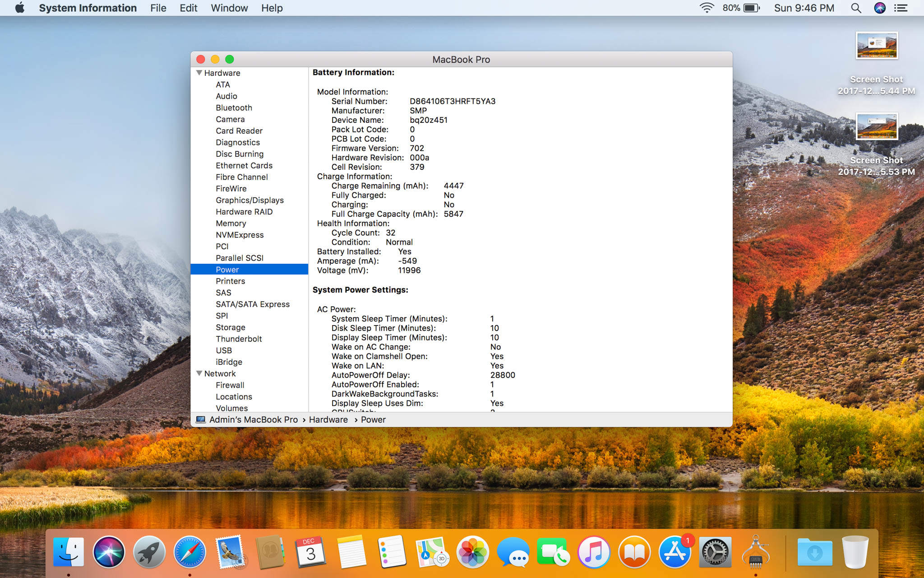Launch Siri from the Dock
This screenshot has width=924, height=578.
[x=109, y=551]
